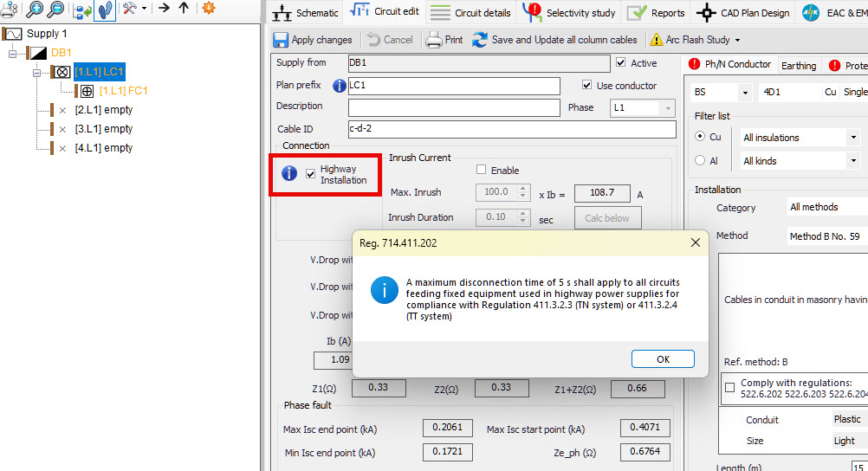Viewport: 868px width, 471px height.
Task: Click the up arrow toolbar icon
Action: pos(183,9)
